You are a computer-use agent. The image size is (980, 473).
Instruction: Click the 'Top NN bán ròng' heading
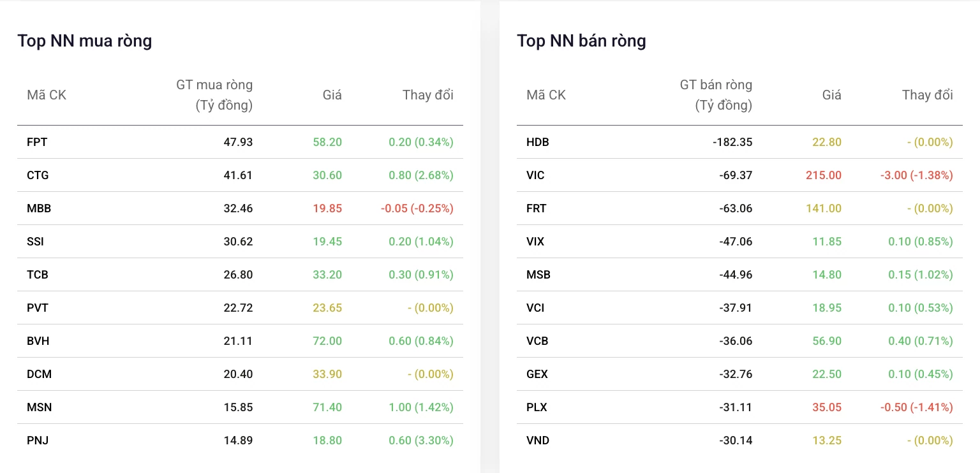pyautogui.click(x=581, y=41)
